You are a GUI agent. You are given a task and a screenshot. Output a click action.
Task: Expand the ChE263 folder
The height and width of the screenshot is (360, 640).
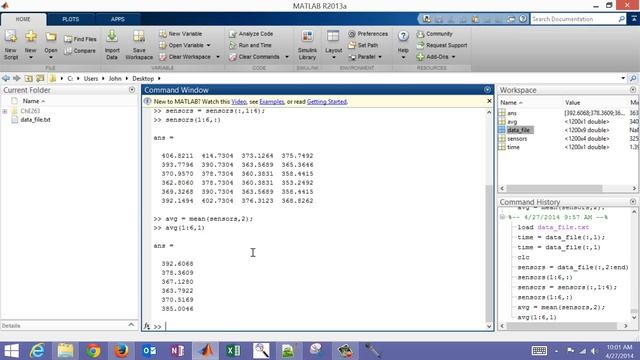click(4, 111)
